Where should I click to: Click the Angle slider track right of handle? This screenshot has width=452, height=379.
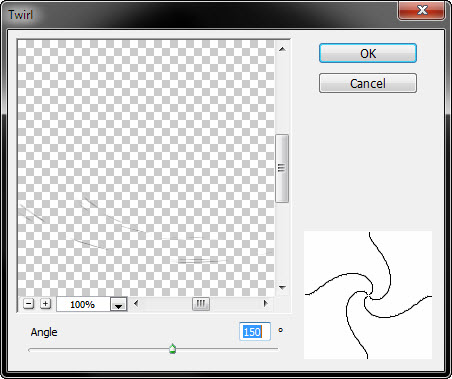(227, 350)
